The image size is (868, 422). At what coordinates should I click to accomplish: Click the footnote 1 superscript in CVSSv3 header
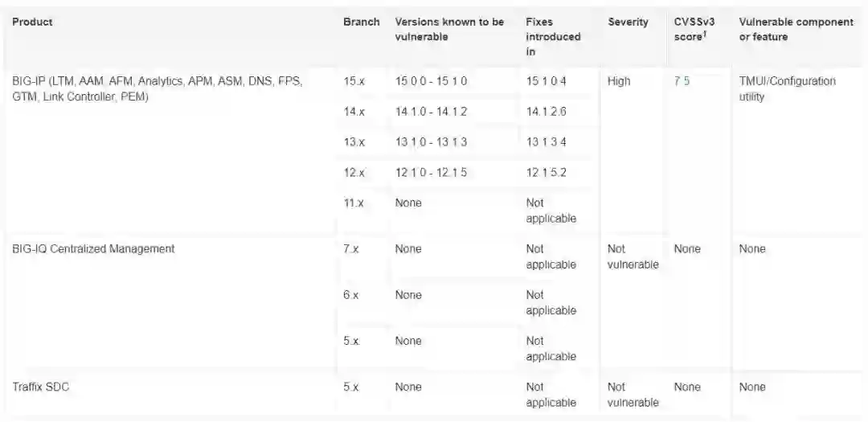pyautogui.click(x=703, y=34)
